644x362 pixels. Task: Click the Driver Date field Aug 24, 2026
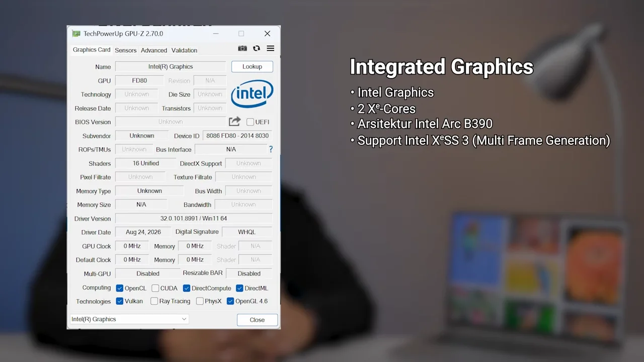pos(143,232)
